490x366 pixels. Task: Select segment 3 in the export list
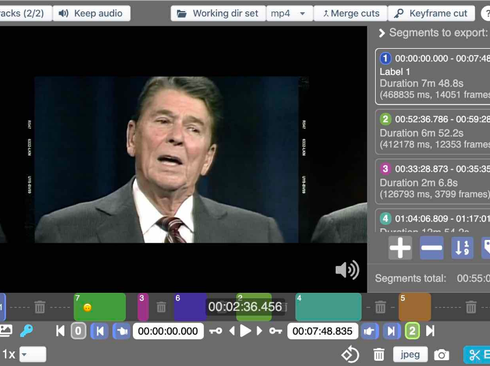[x=433, y=181]
